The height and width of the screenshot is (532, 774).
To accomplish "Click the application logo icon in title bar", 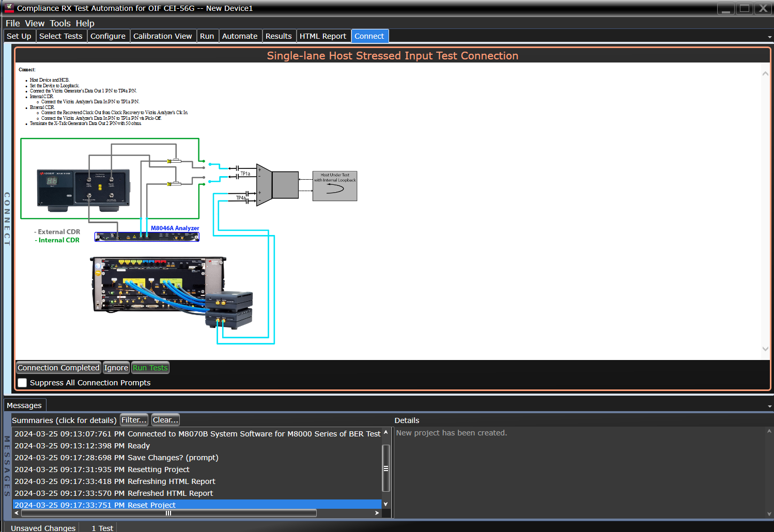I will (x=9, y=8).
